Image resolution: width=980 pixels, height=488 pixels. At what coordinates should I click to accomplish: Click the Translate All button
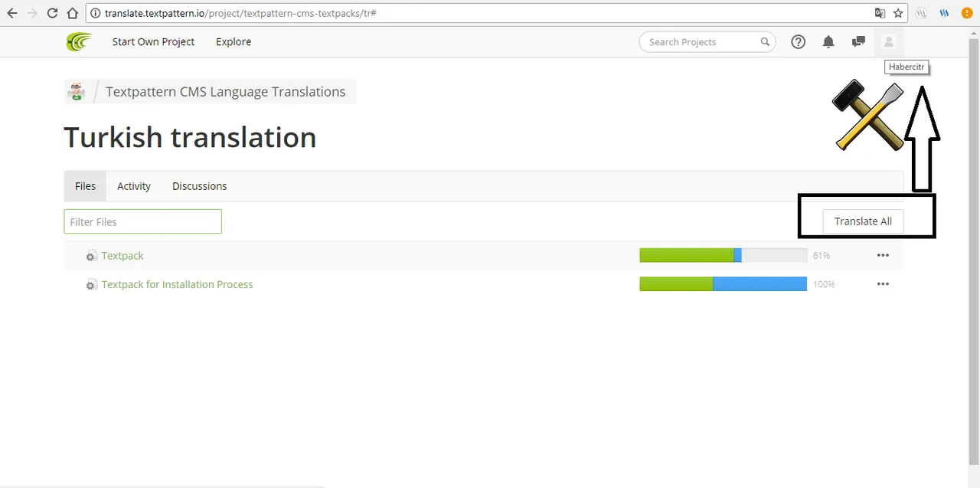(x=863, y=221)
